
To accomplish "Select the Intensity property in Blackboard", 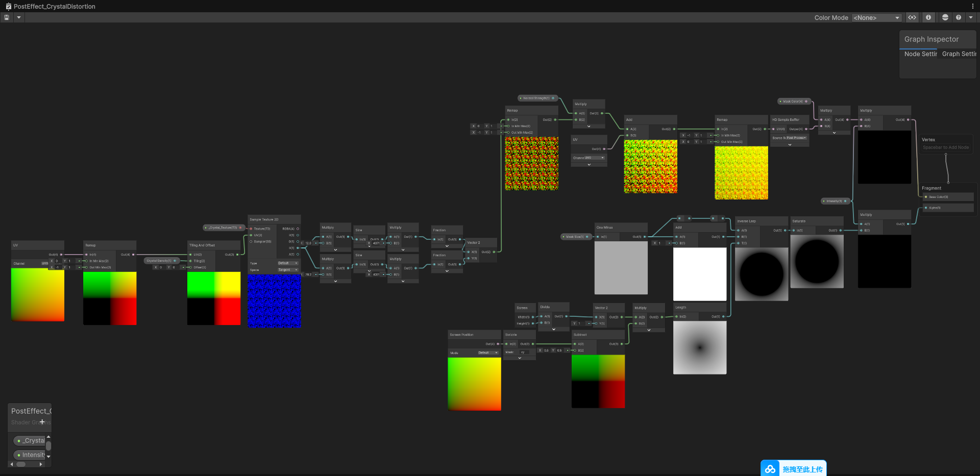I will 31,455.
